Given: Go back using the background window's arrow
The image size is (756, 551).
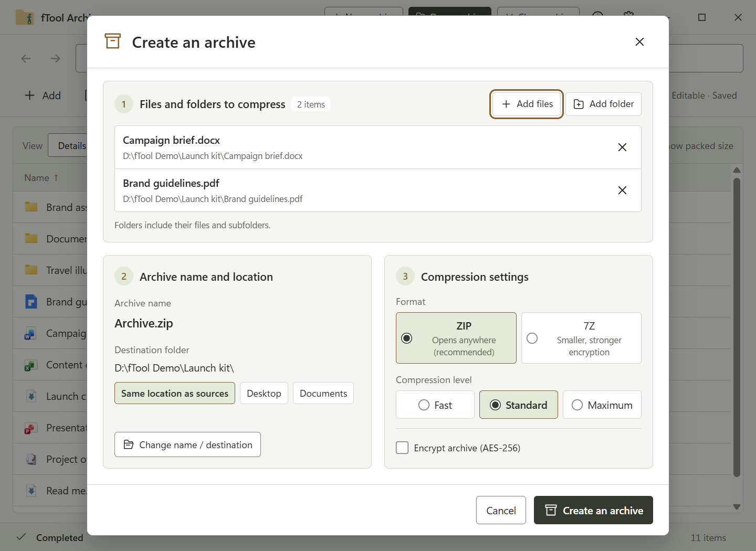Looking at the screenshot, I should point(26,58).
